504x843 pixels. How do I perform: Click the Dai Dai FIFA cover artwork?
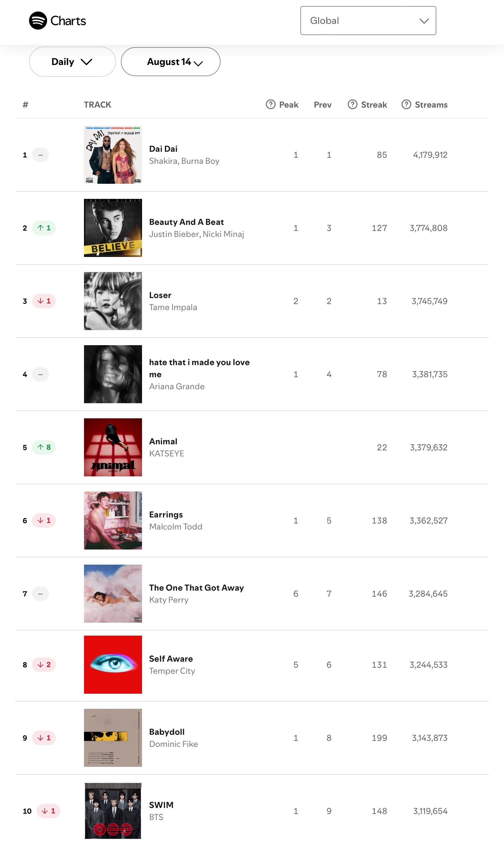pos(113,155)
